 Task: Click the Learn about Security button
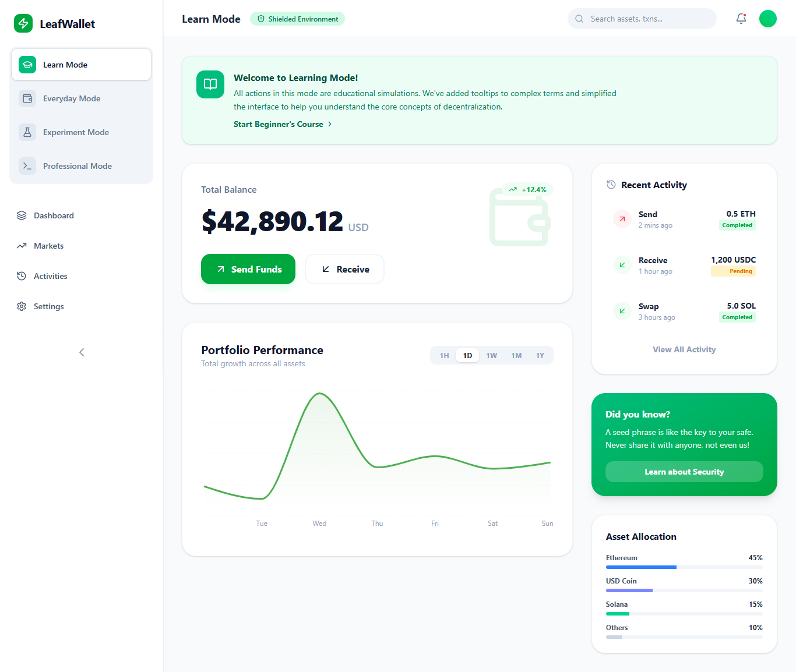click(684, 472)
